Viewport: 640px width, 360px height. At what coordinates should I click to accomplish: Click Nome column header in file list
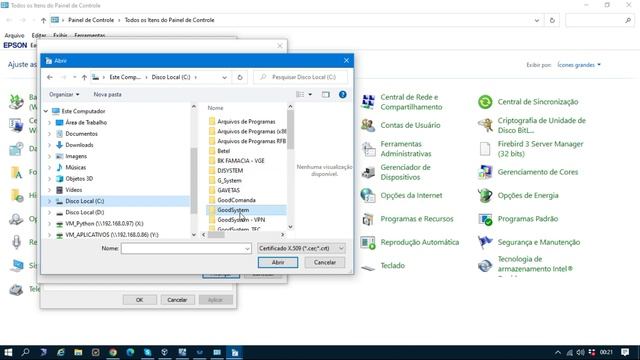[x=215, y=108]
